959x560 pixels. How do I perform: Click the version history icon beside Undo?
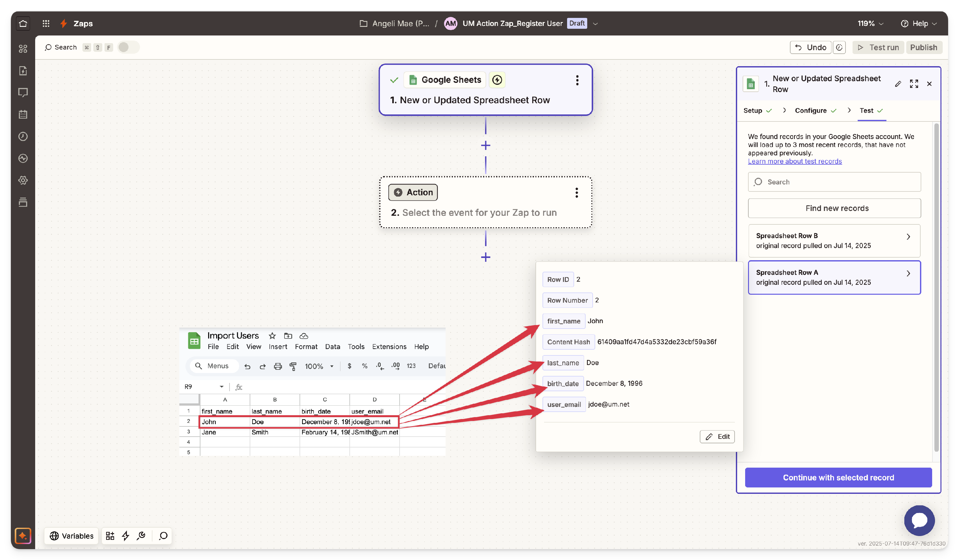tap(839, 48)
